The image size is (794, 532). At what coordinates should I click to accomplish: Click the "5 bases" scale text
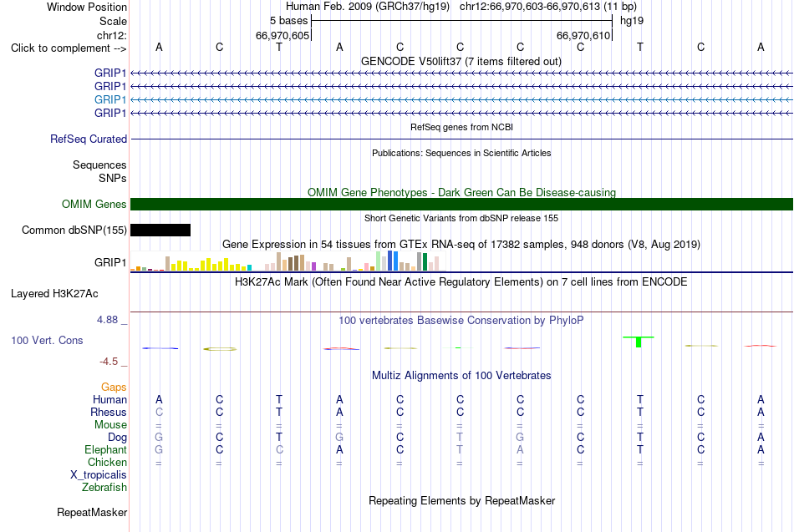point(288,21)
